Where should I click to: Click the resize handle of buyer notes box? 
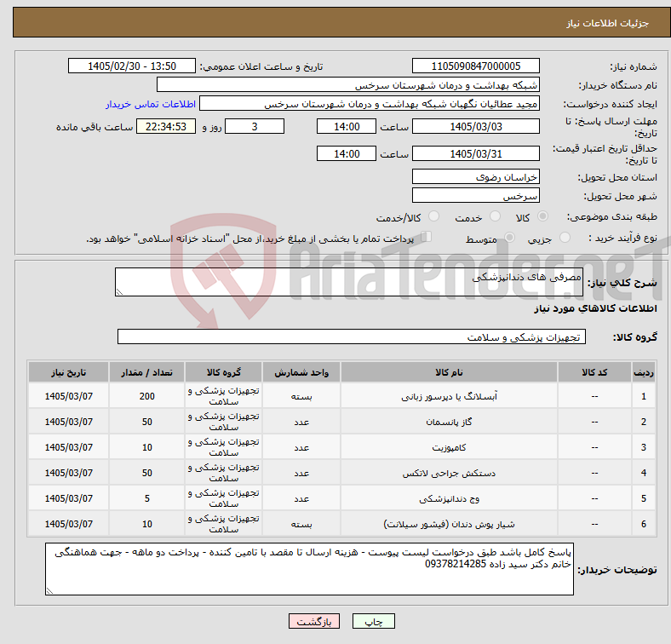coord(50,591)
